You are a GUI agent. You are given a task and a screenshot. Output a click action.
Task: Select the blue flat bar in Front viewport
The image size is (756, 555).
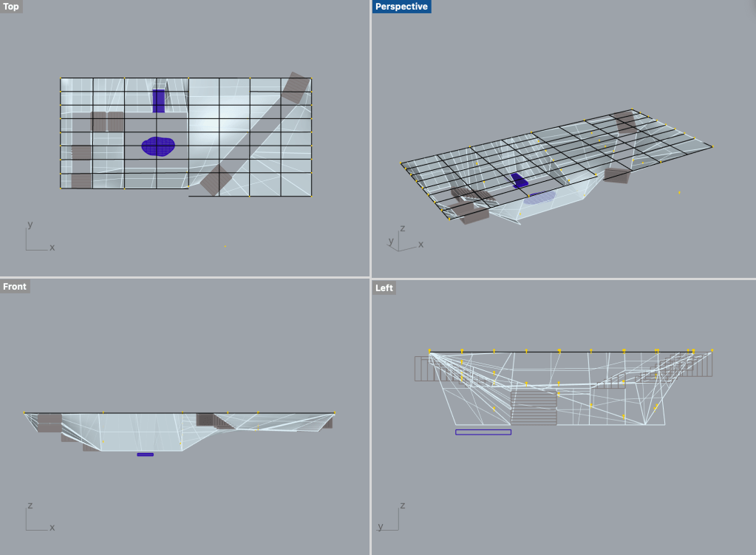[x=145, y=454]
